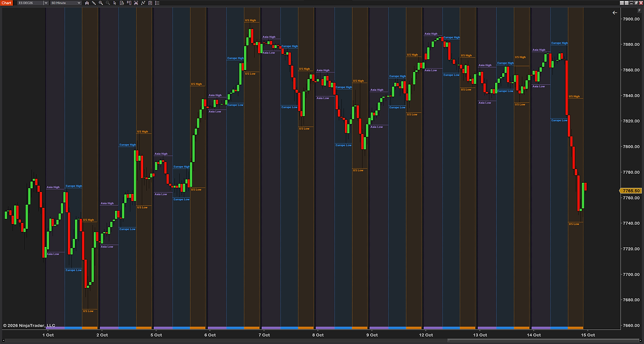The image size is (644, 344).
Task: Click the 7860.00 price axis label
Action: click(x=630, y=70)
